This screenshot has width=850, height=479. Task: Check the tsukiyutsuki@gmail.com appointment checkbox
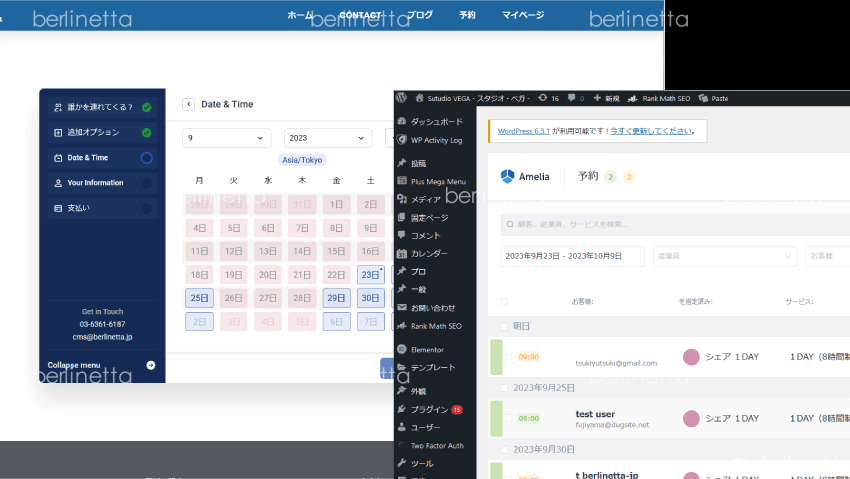click(x=508, y=357)
